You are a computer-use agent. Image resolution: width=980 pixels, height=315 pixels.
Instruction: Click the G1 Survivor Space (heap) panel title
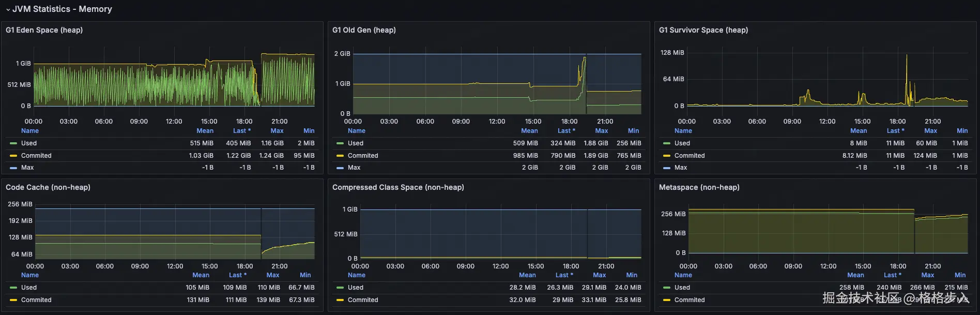tap(703, 30)
